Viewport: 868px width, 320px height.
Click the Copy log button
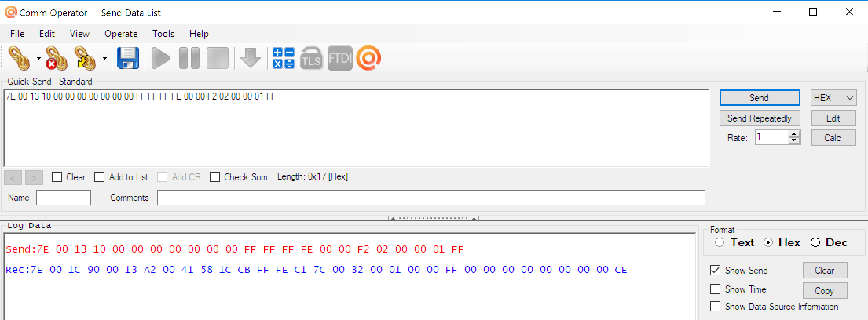[825, 291]
